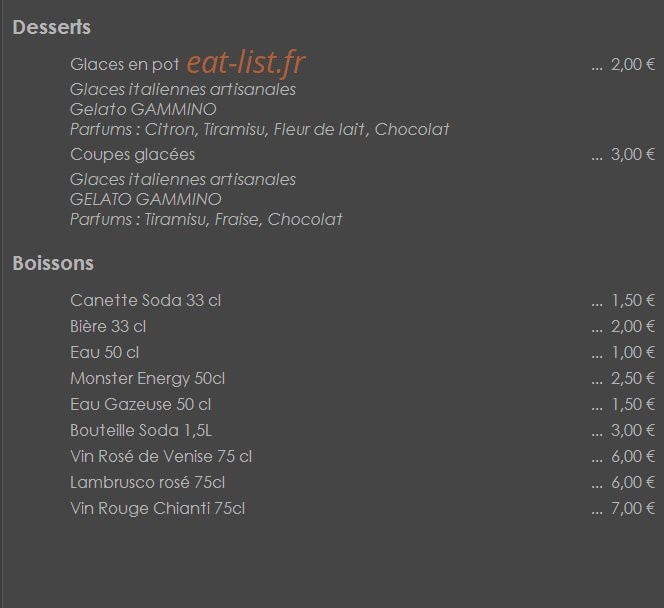
Task: Select Bière 33 cl entry
Action: [x=108, y=326]
